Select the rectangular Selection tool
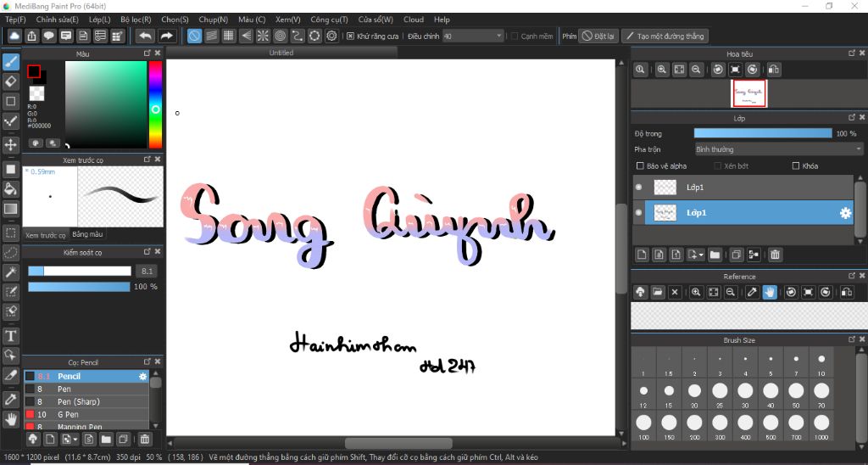The height and width of the screenshot is (465, 868). coord(10,232)
